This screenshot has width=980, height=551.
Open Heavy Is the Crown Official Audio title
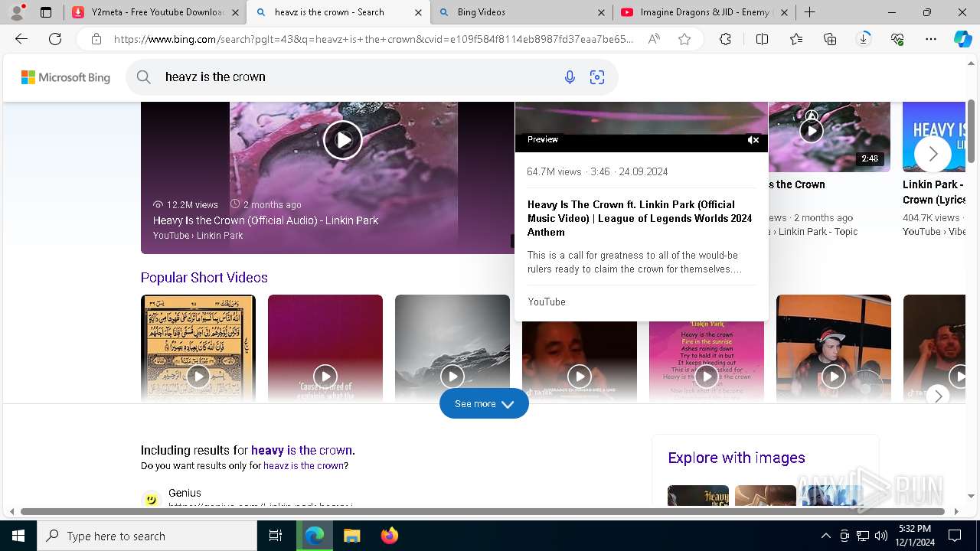tap(266, 220)
